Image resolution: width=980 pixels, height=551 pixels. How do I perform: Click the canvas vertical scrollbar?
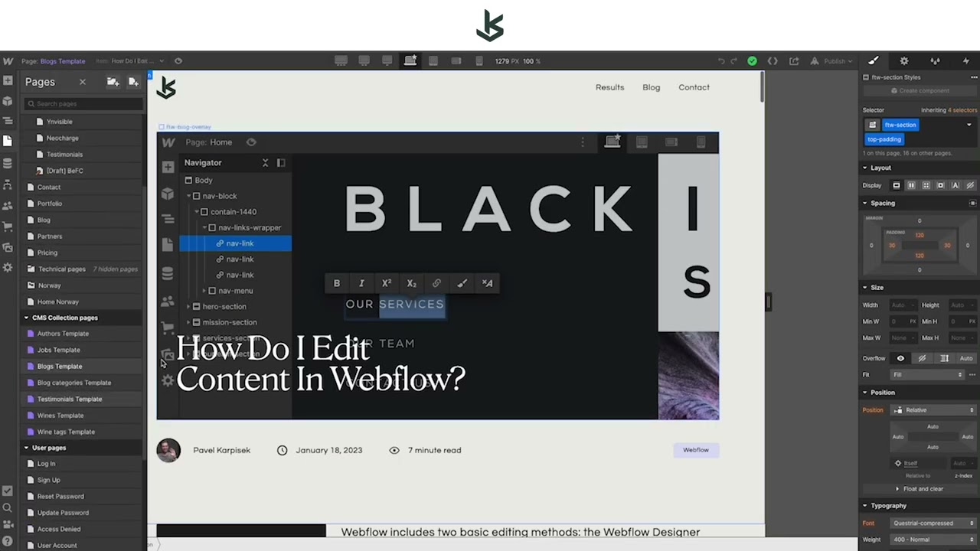(762, 88)
